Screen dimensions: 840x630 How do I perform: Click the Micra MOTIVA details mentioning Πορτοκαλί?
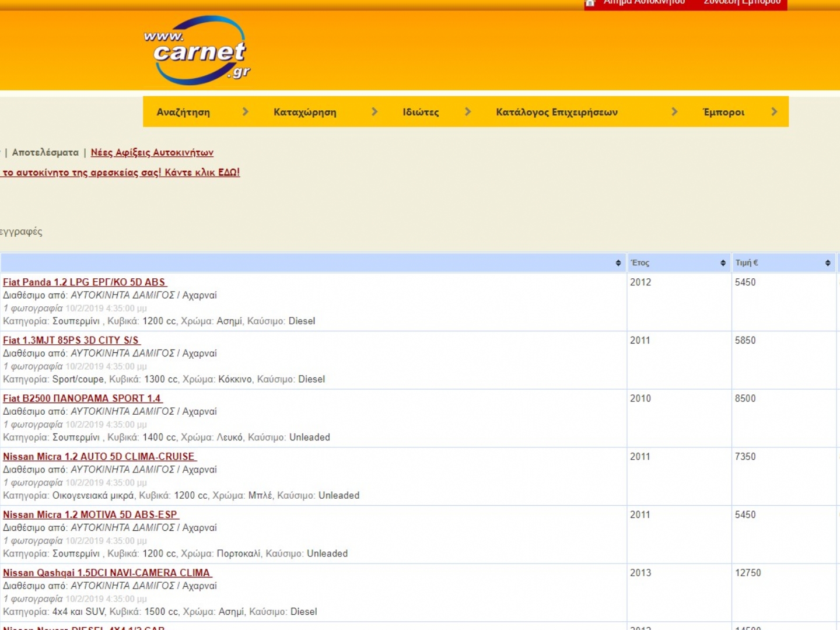175,554
